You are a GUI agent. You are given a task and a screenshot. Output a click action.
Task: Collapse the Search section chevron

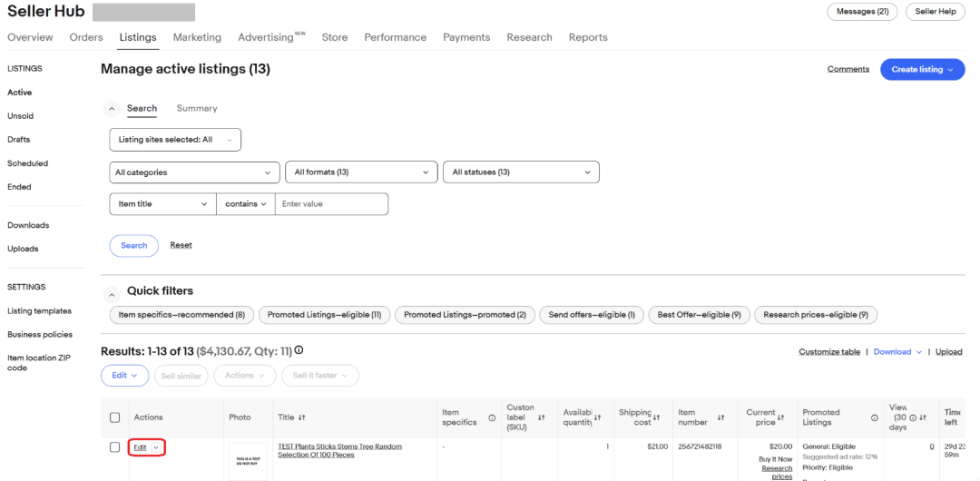(112, 109)
